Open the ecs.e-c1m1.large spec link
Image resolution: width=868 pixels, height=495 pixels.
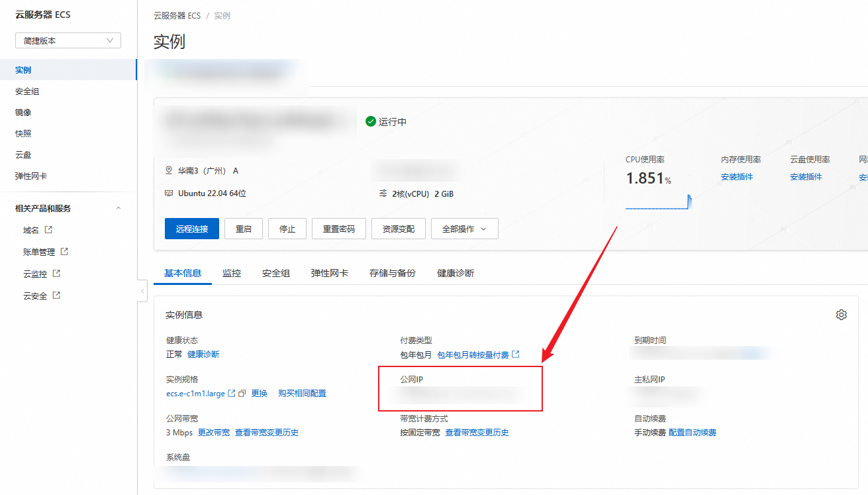click(195, 394)
